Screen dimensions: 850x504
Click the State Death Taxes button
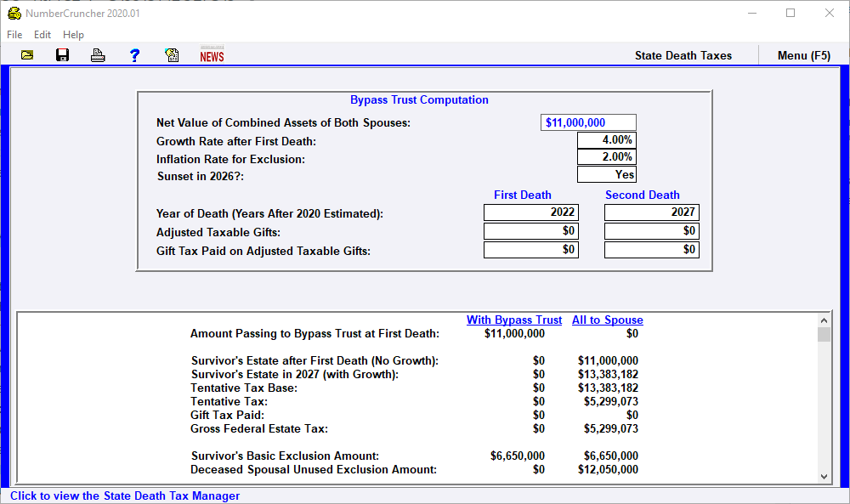coord(683,55)
